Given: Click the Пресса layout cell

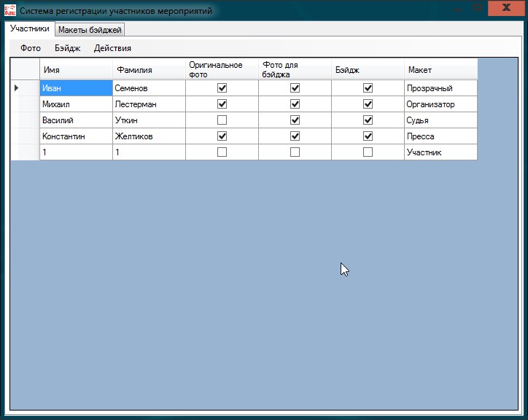Looking at the screenshot, I should (441, 136).
